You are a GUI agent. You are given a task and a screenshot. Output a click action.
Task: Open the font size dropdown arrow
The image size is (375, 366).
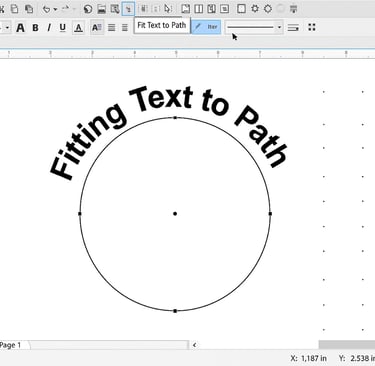point(7,28)
